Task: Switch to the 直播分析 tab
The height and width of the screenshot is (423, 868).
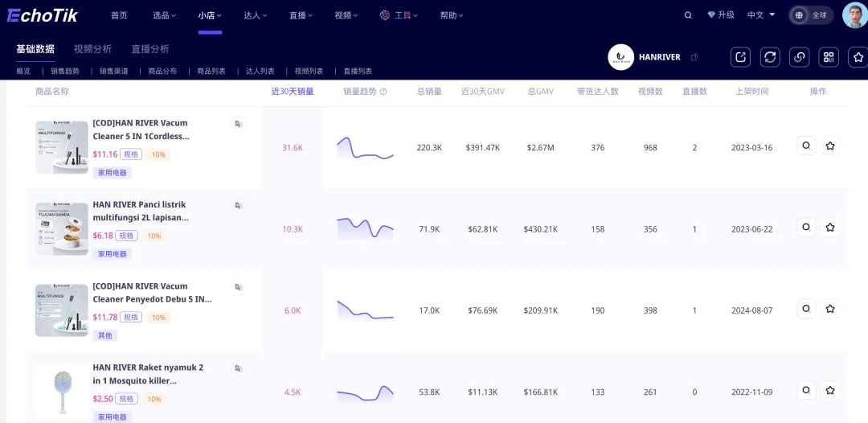Action: tap(150, 49)
